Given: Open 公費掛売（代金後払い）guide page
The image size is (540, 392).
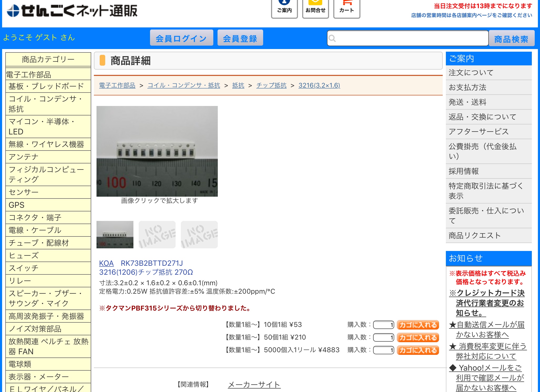Looking at the screenshot, I should (489, 151).
